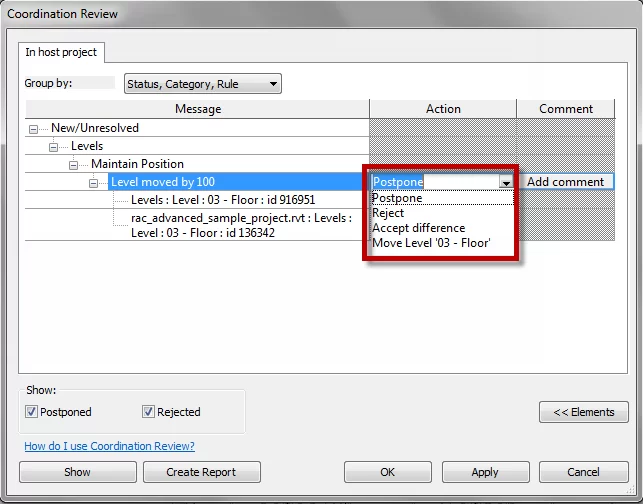Image resolution: width=643 pixels, height=504 pixels.
Task: Collapse the Maintain Position node
Action: (74, 164)
